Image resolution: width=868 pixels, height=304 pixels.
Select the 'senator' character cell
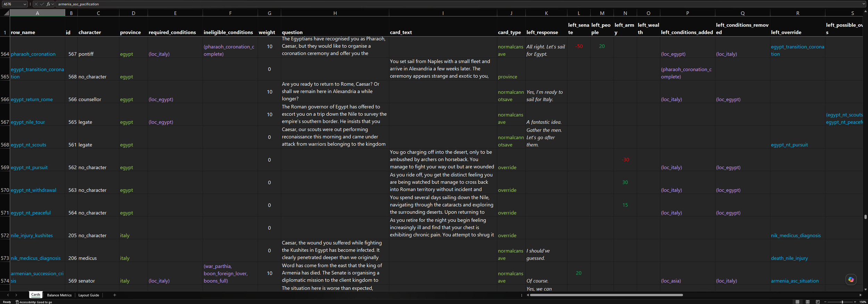98,273
